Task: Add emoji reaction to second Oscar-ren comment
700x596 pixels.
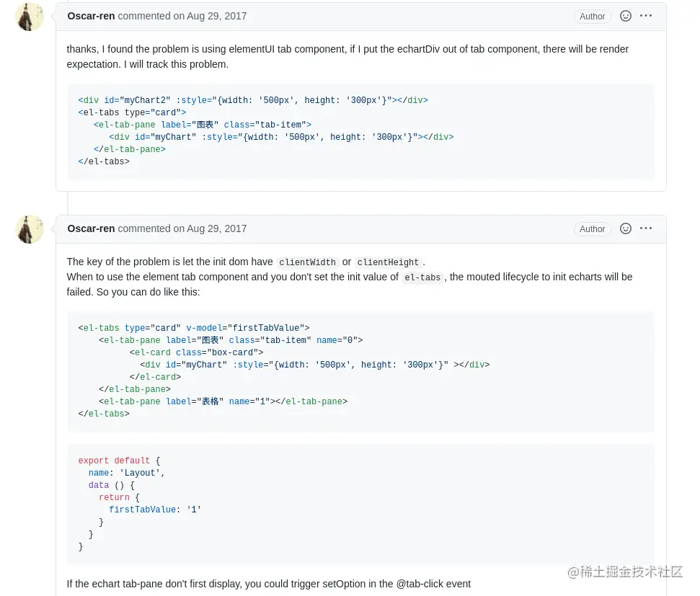Action: 626,228
